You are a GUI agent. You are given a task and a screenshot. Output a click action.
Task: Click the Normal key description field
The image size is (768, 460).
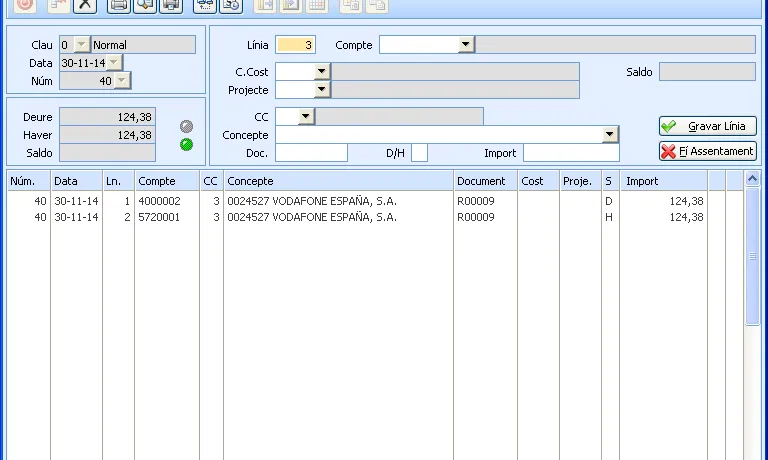[144, 45]
